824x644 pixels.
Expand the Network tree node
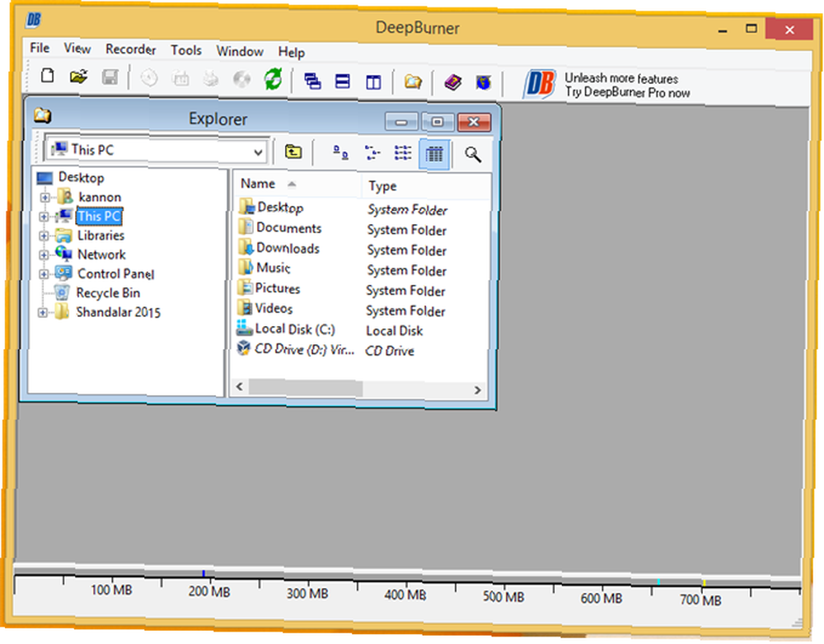coord(44,254)
